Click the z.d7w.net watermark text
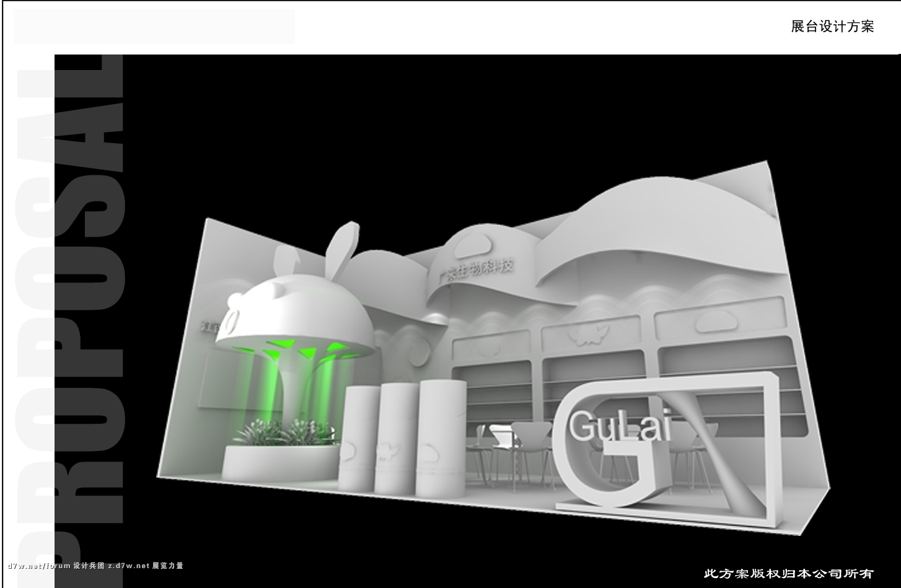901x588 pixels. 128,566
